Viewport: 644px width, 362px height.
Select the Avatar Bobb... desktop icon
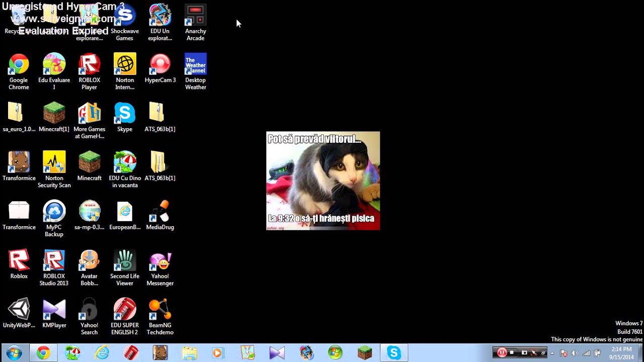pyautogui.click(x=89, y=268)
